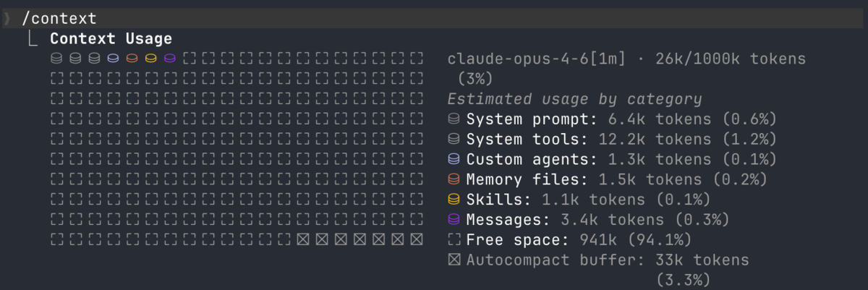The width and height of the screenshot is (868, 290).
Task: Click the first gray grid cell icon
Action: click(x=56, y=58)
